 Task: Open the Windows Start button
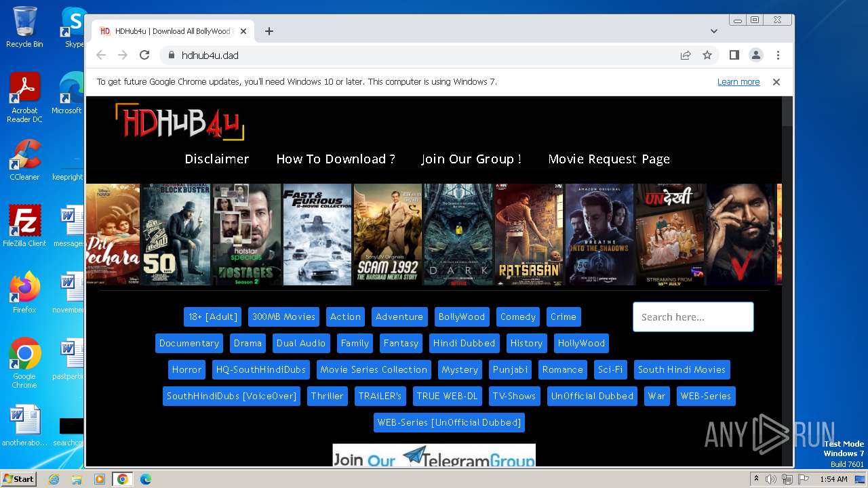[x=18, y=479]
